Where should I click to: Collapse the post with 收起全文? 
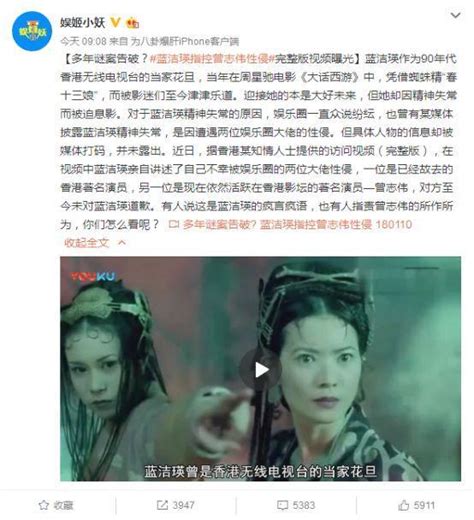87,243
